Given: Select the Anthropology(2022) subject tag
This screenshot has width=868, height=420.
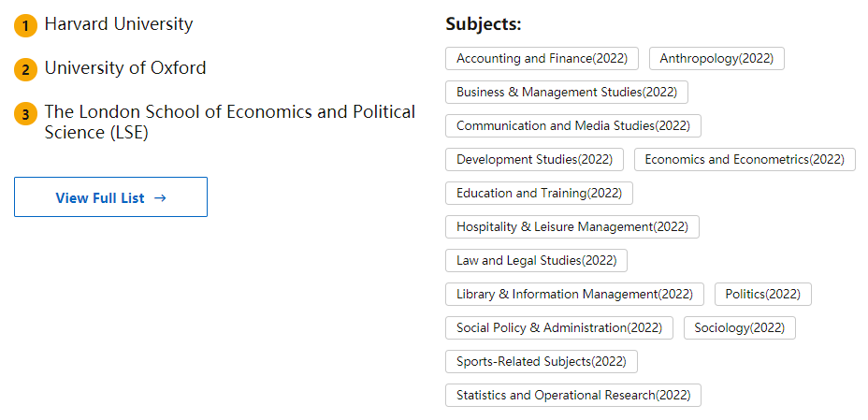Looking at the screenshot, I should [x=716, y=58].
